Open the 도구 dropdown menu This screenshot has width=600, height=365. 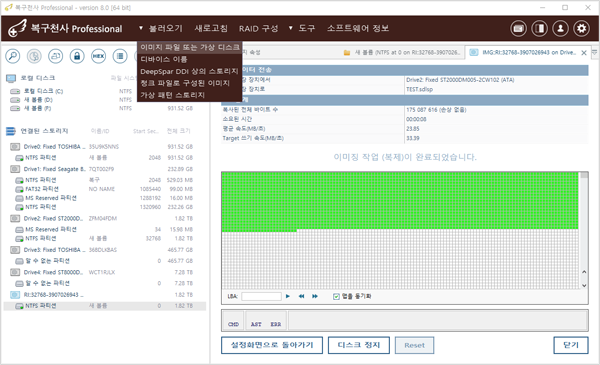coord(302,28)
